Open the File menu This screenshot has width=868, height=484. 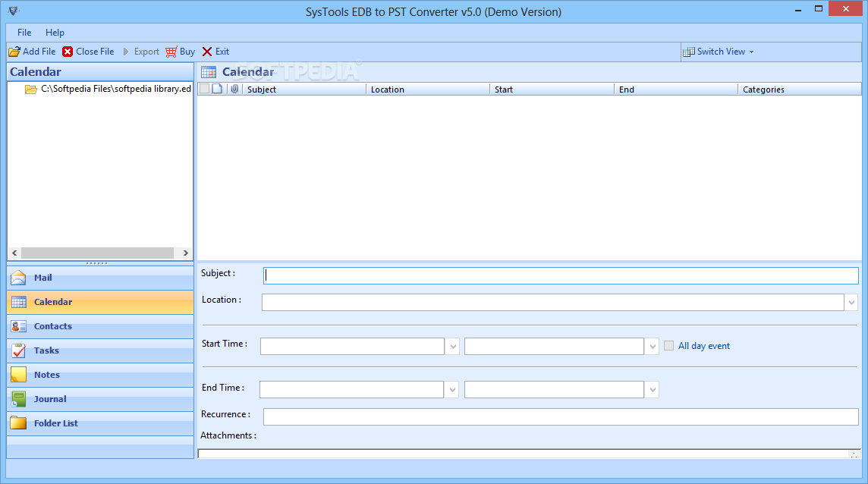24,32
